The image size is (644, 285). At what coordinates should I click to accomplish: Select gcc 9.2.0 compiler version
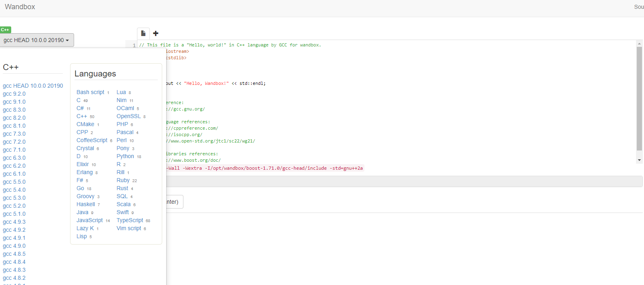pyautogui.click(x=14, y=94)
